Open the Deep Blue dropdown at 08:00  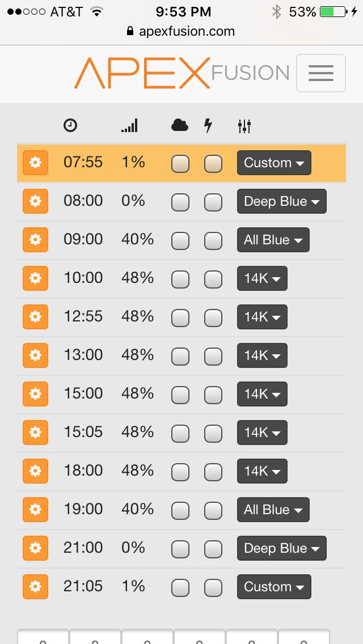(x=281, y=201)
